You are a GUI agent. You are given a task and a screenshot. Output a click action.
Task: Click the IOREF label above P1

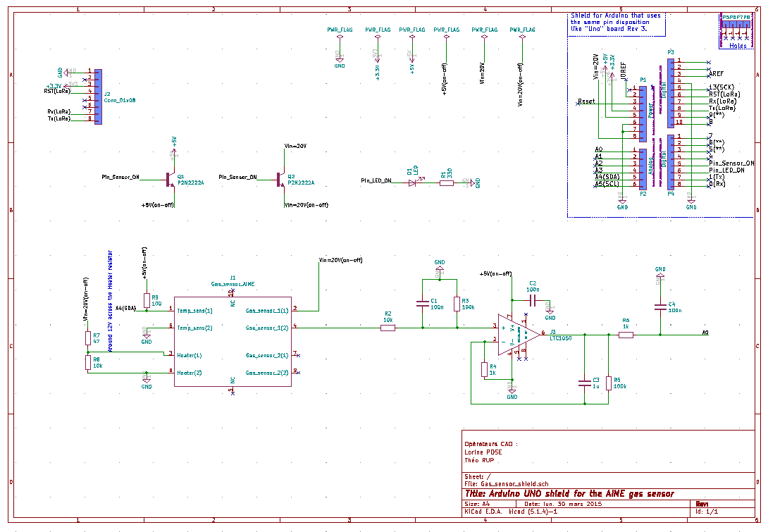[x=623, y=72]
